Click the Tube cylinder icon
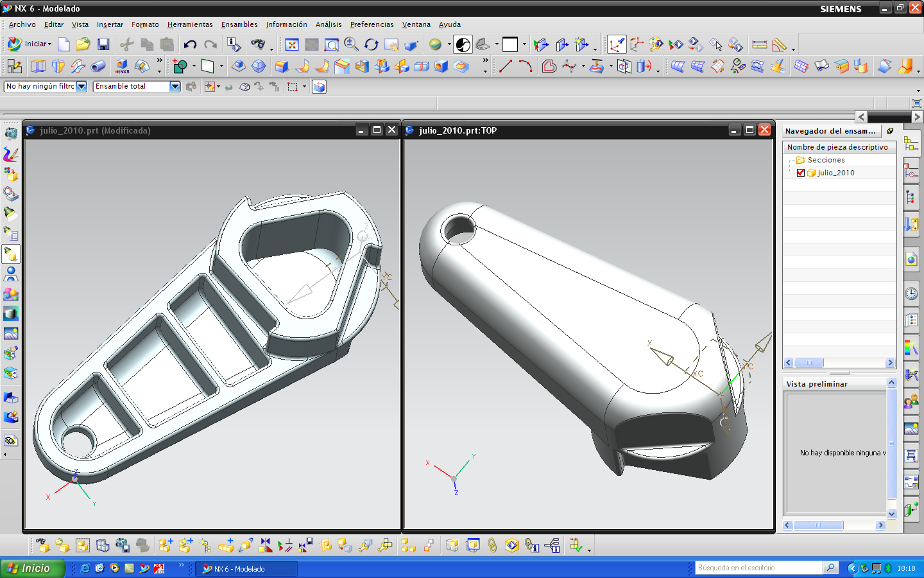This screenshot has height=578, width=924. click(x=98, y=66)
